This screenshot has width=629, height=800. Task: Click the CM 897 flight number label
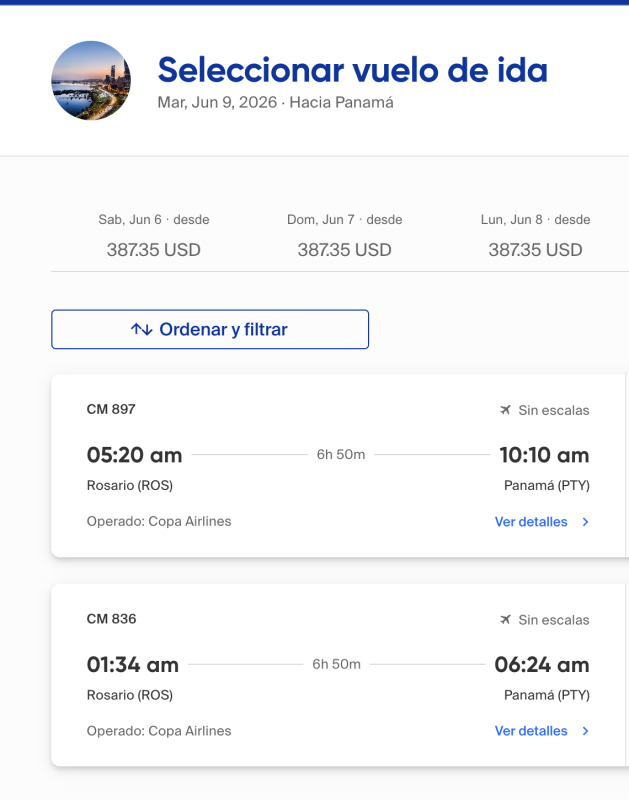[x=111, y=409]
